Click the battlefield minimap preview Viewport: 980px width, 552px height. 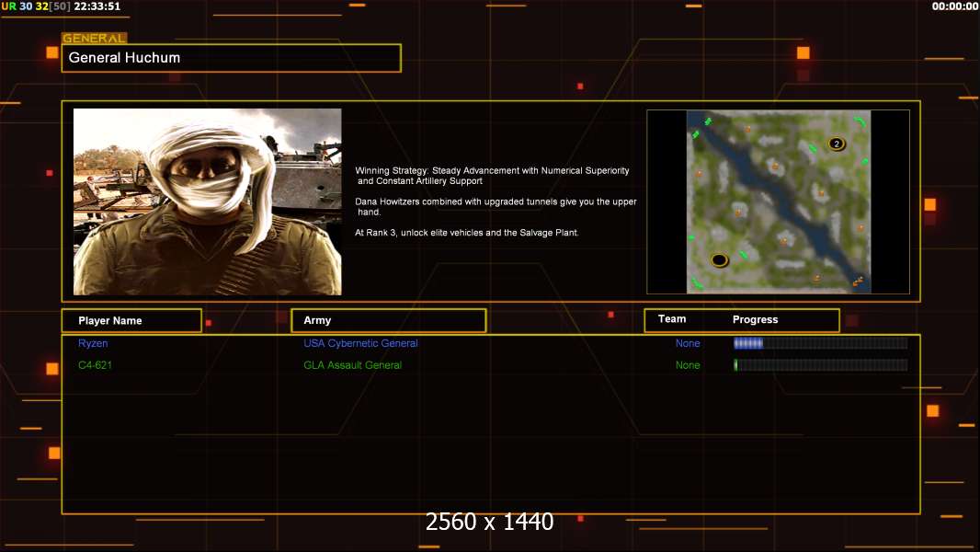(778, 201)
